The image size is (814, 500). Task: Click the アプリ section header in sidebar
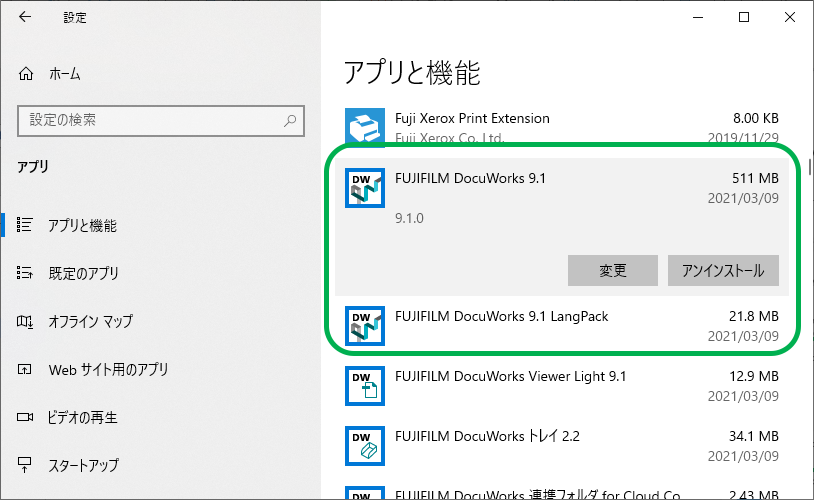tap(33, 167)
